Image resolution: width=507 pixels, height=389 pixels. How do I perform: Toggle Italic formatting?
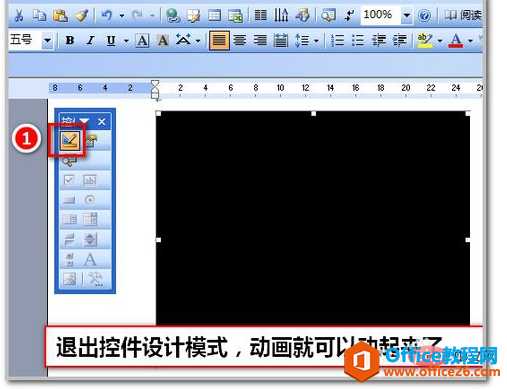90,41
